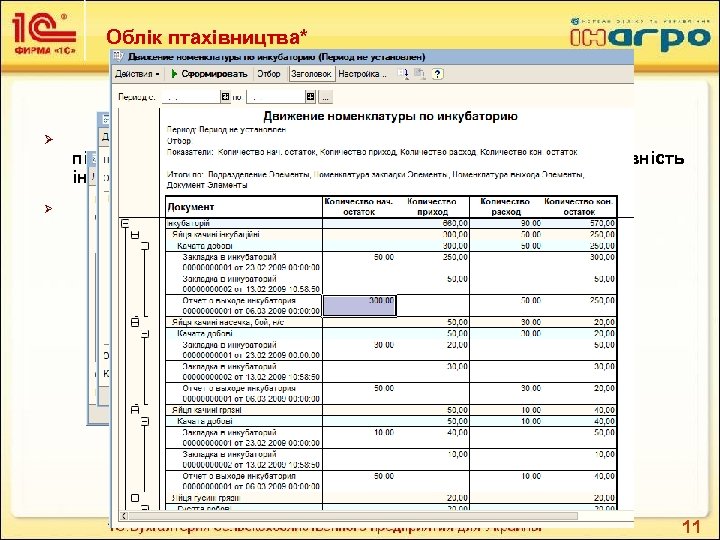Collapse the Яйця качині інкубаційні group

(x=135, y=235)
